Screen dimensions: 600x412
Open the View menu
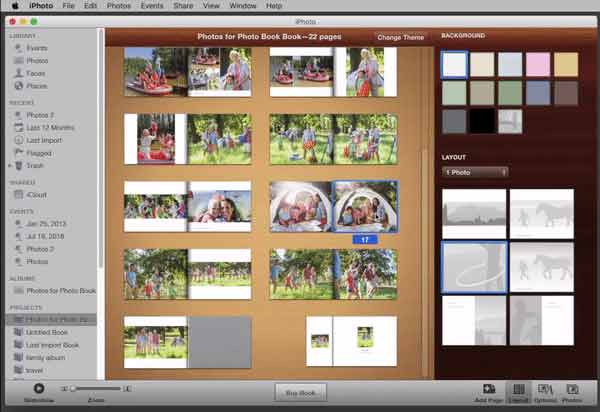[211, 5]
